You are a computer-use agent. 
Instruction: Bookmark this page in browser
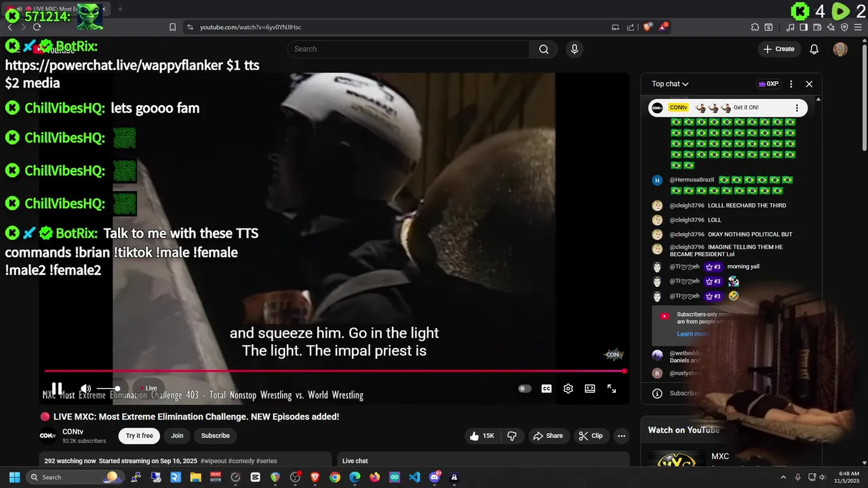coord(172,27)
